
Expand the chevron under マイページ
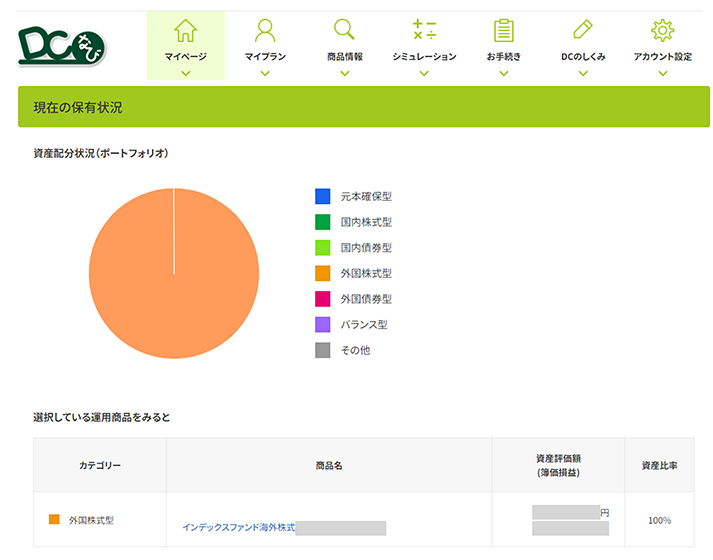point(186,73)
